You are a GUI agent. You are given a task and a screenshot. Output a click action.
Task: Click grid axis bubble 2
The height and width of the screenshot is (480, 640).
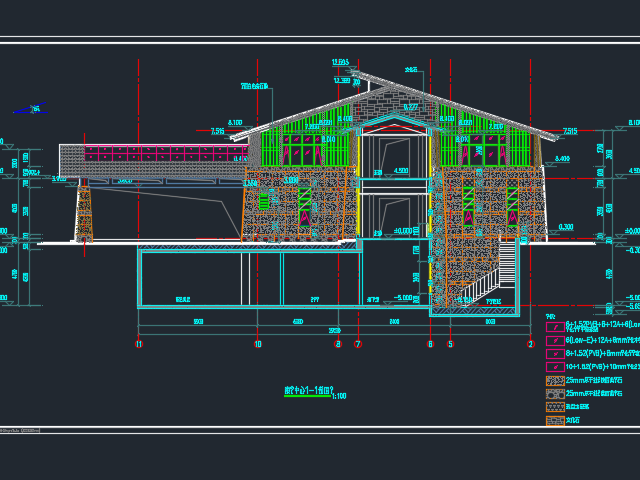point(530,344)
